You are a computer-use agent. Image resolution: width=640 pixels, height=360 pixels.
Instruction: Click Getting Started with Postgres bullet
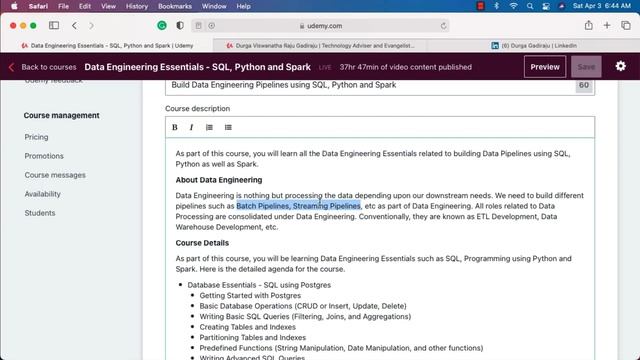click(x=250, y=296)
